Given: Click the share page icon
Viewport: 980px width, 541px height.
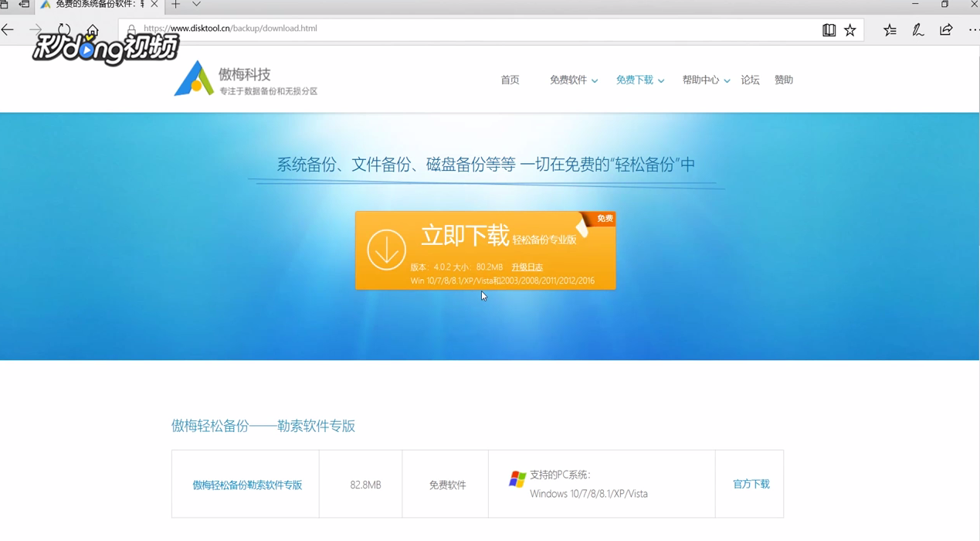Looking at the screenshot, I should pos(946,30).
